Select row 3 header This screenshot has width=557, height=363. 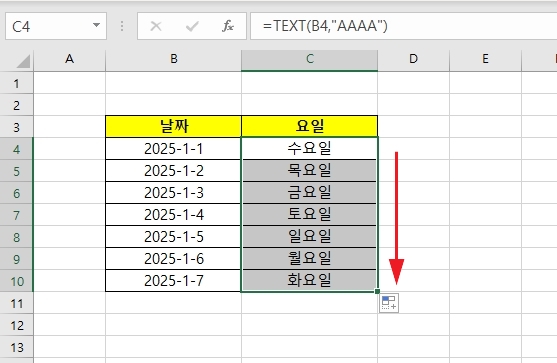pos(17,127)
